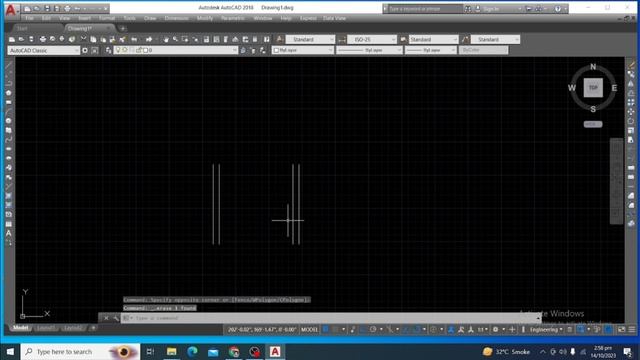
Task: Toggle Snap mode in status bar
Action: tap(336, 329)
